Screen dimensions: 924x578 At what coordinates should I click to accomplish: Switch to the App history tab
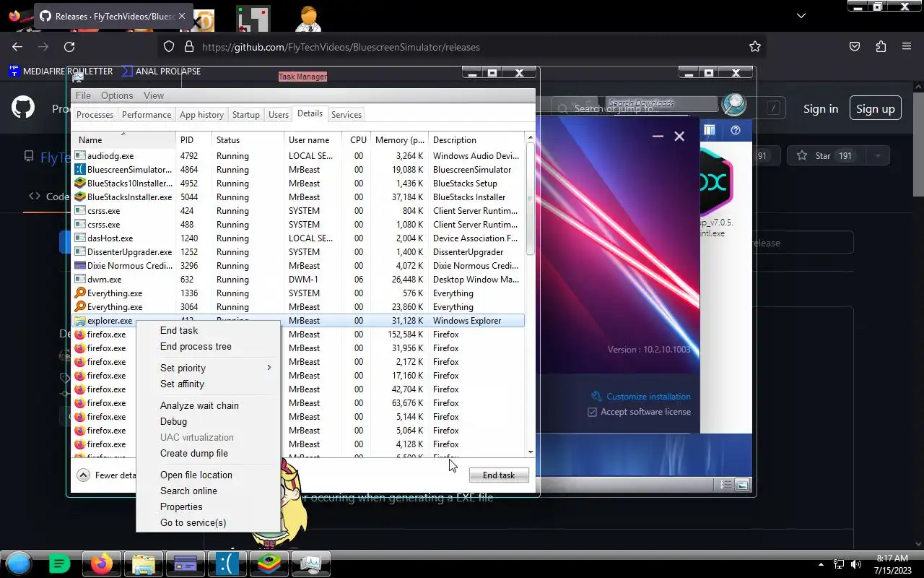(x=201, y=114)
